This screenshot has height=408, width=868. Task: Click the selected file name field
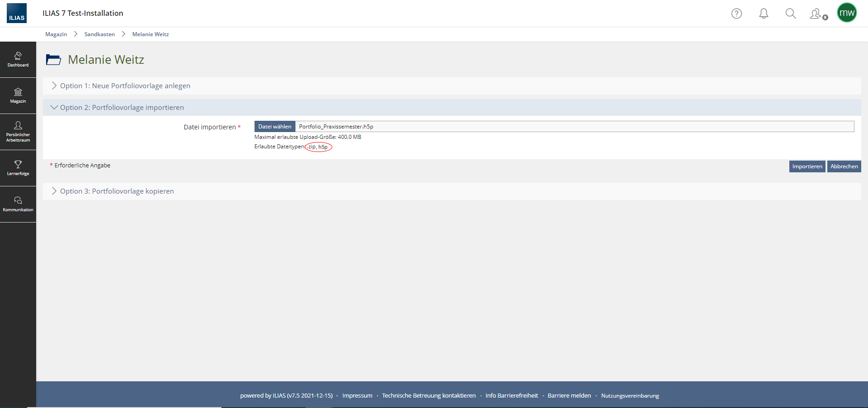(574, 127)
